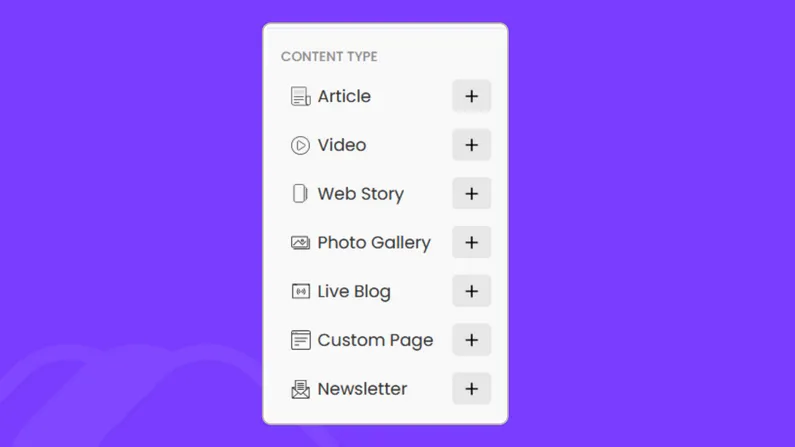Create a Photo Gallery using plus button
The image size is (795, 447).
pyautogui.click(x=471, y=243)
